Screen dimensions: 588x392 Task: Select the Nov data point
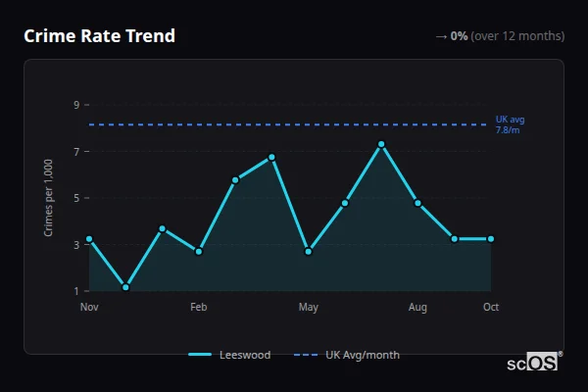click(x=89, y=239)
